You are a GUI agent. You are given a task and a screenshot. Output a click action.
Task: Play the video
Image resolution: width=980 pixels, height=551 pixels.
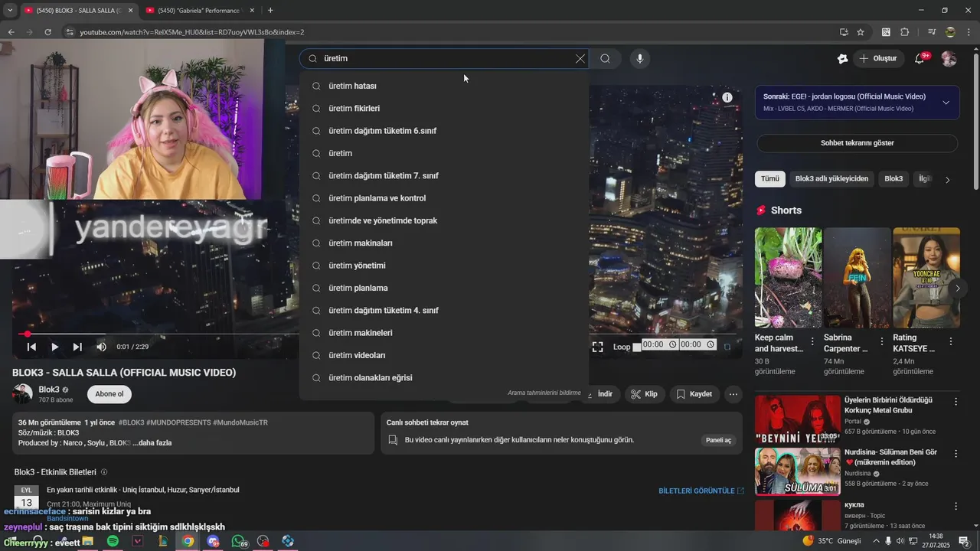[x=54, y=347]
